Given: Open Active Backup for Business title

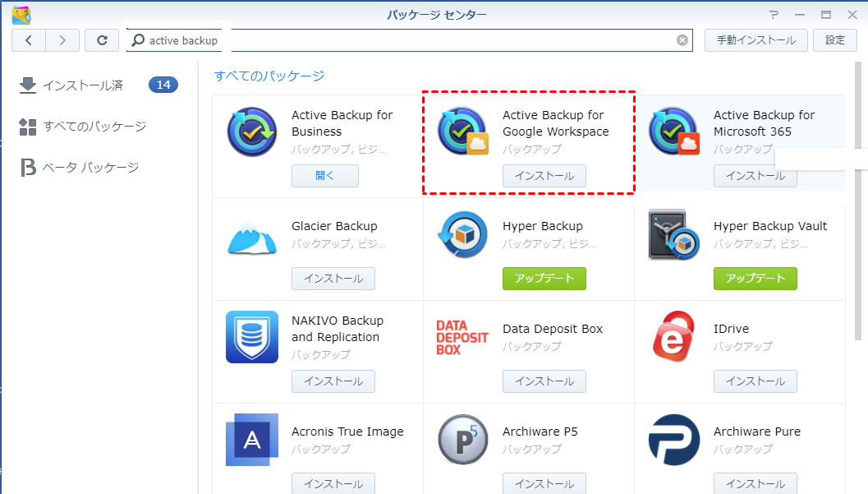Looking at the screenshot, I should coord(342,123).
